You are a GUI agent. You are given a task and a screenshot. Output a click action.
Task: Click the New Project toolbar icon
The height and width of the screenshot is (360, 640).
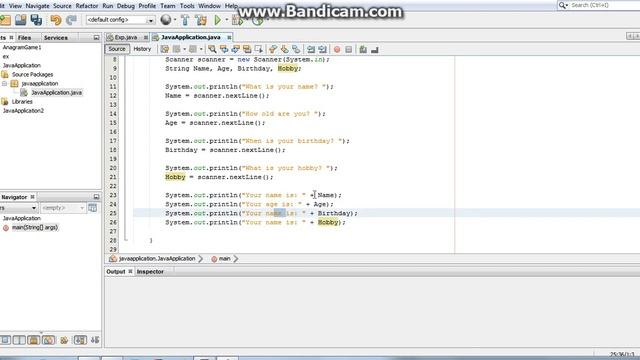click(6, 20)
